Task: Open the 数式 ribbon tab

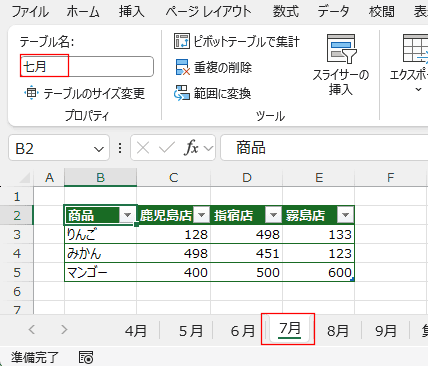Action: pos(286,12)
